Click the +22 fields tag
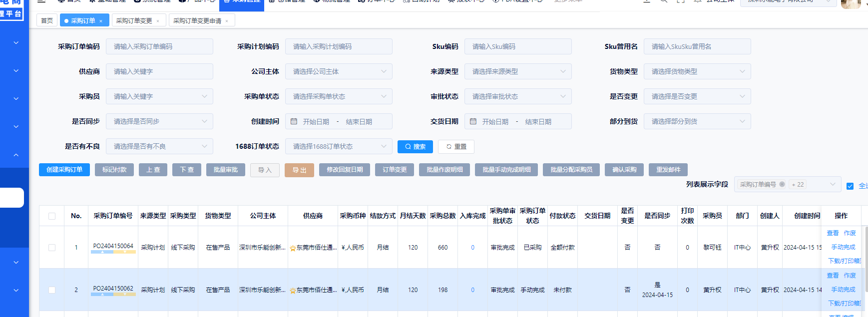Screen dimensions: 868x317 point(798,184)
